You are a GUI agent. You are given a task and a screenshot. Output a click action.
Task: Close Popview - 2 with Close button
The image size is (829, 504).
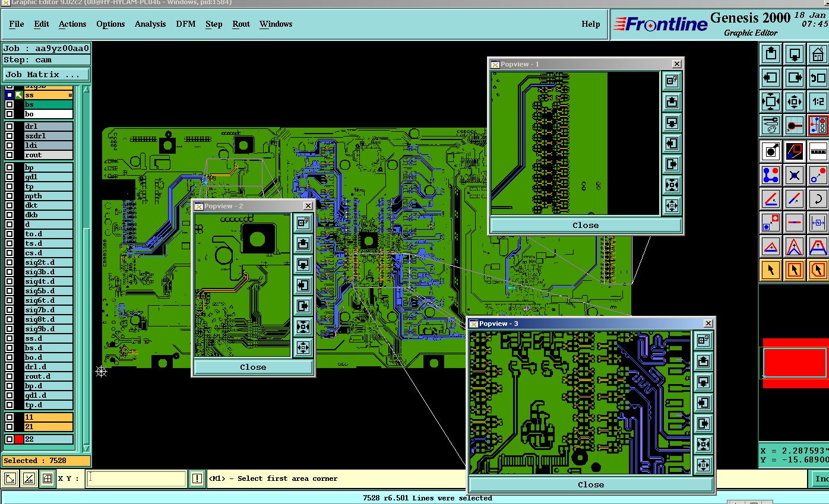[x=253, y=367]
